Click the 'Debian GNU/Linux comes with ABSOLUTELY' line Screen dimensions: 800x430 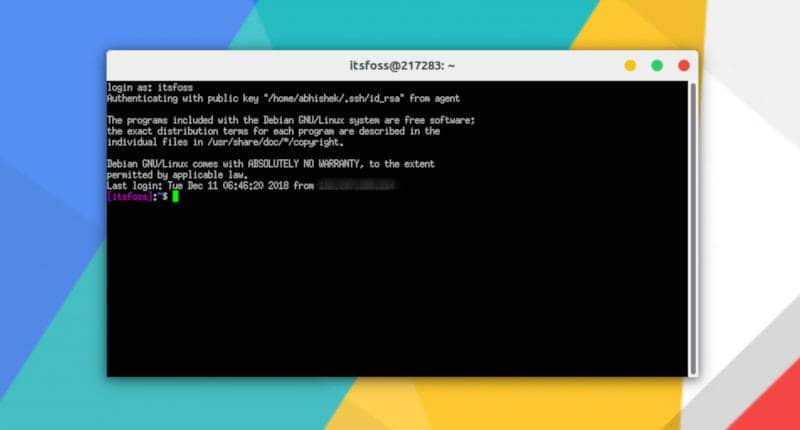[x=271, y=164]
